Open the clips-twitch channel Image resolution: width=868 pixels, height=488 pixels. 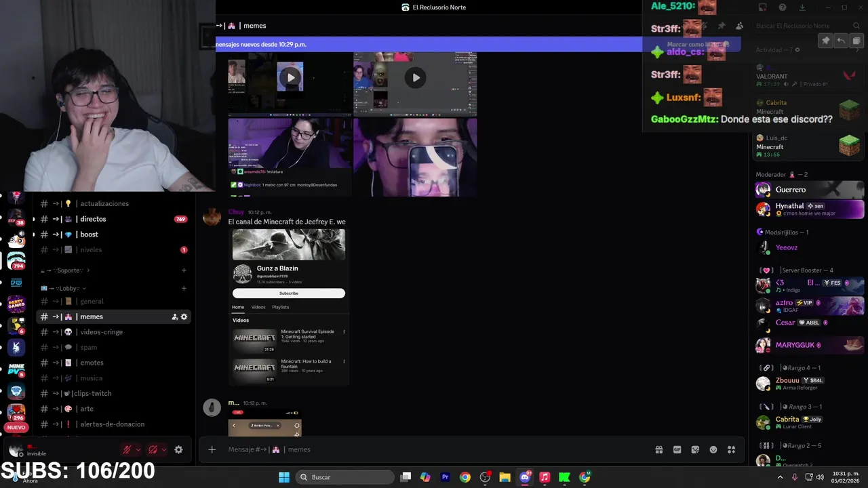[x=113, y=393]
